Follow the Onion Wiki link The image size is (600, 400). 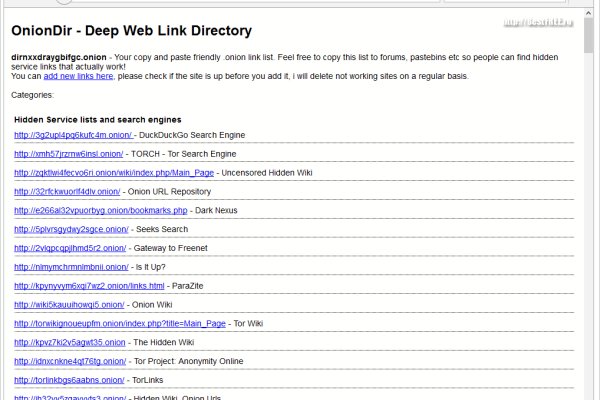(x=69, y=304)
